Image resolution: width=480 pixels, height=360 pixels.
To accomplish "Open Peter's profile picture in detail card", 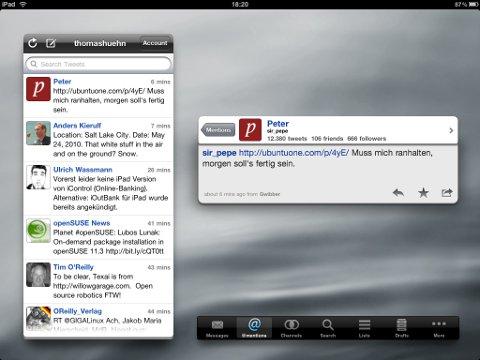I will [250, 130].
